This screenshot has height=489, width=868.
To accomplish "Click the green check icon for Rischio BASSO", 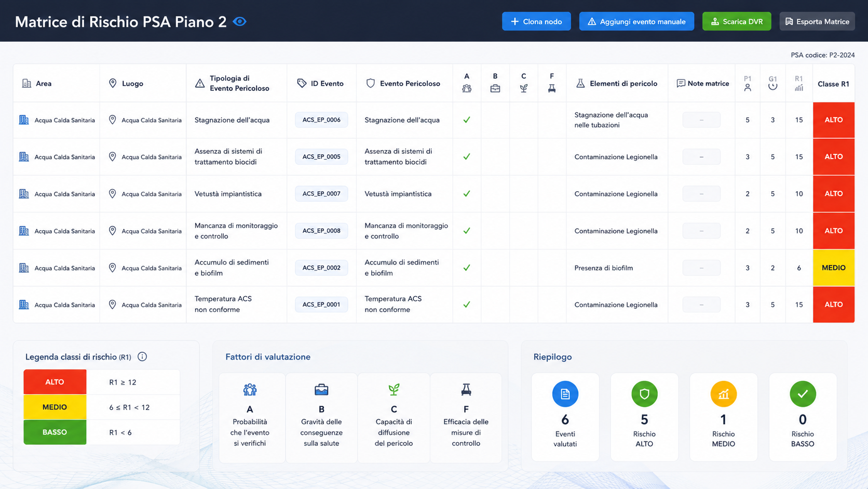I will pyautogui.click(x=803, y=394).
